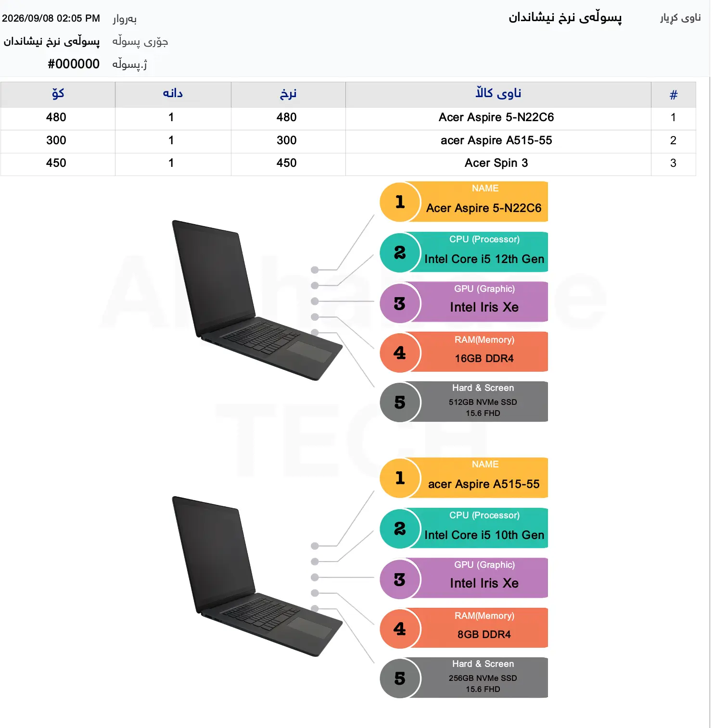Click the '#' column header in the table

(674, 95)
